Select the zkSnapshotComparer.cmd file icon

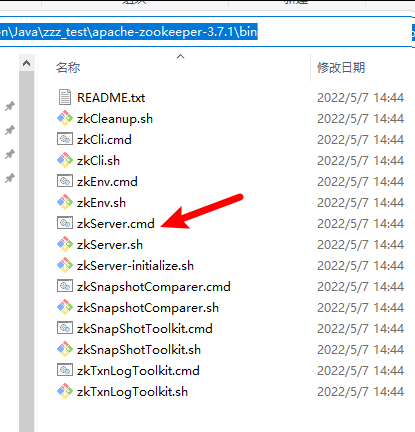65,286
